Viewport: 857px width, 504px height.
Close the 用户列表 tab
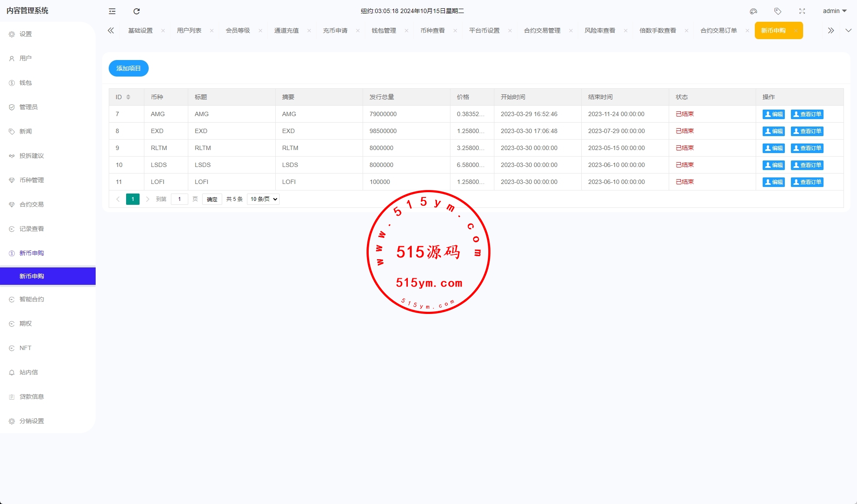pyautogui.click(x=212, y=30)
